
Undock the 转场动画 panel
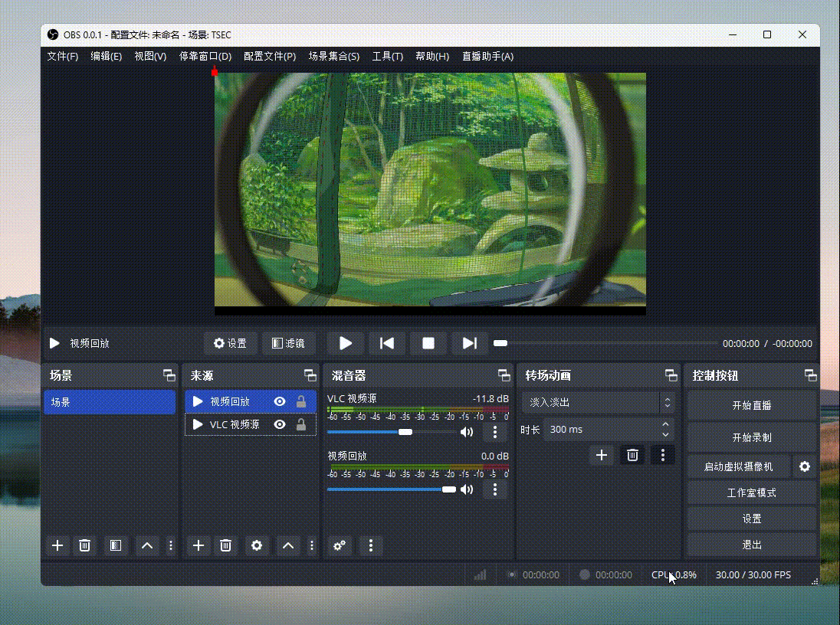pyautogui.click(x=671, y=375)
